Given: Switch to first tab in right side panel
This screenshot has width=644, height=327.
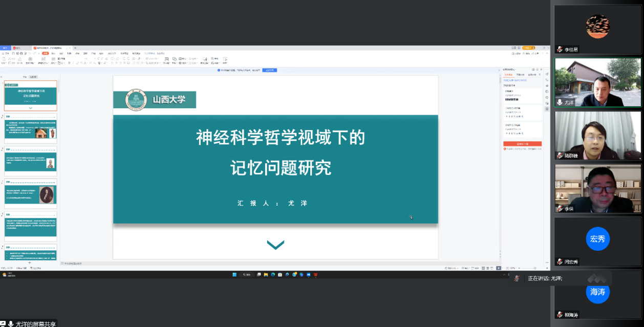Looking at the screenshot, I should pyautogui.click(x=507, y=75).
